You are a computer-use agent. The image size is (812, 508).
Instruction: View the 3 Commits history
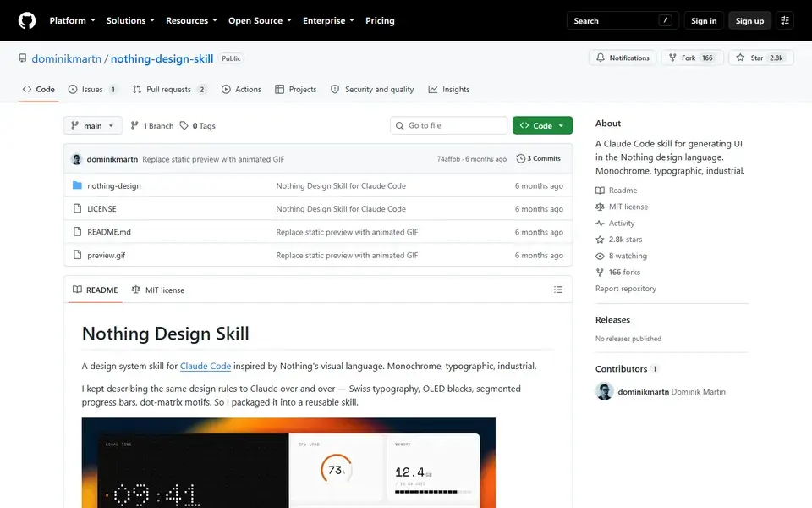539,158
